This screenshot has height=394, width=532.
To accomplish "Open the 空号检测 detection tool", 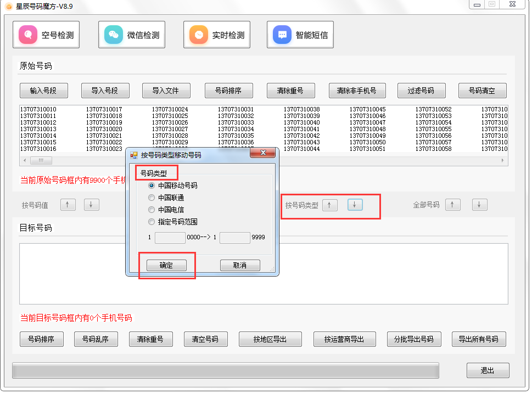I will coord(46,34).
